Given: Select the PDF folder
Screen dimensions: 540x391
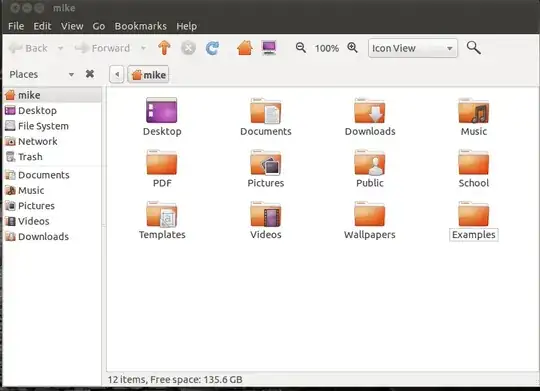Looking at the screenshot, I should tap(162, 168).
